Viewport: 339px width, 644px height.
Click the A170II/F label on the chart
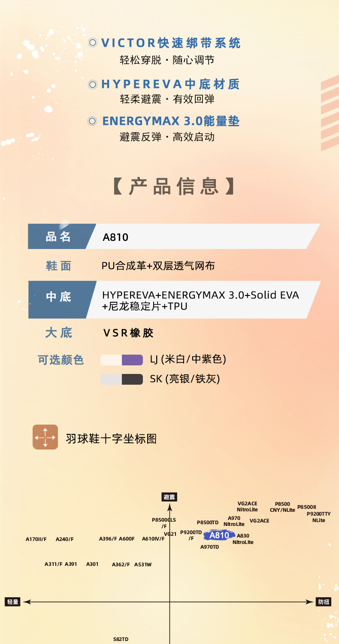pyautogui.click(x=36, y=539)
